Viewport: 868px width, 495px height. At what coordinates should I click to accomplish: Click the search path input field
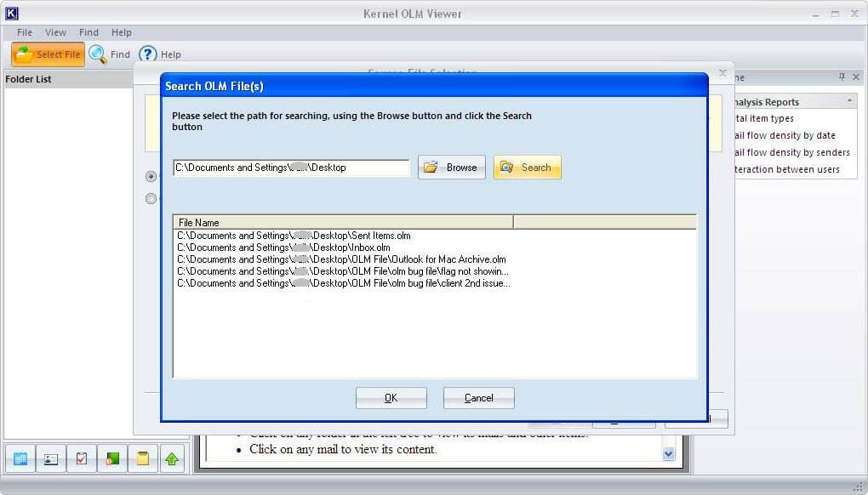pos(291,168)
